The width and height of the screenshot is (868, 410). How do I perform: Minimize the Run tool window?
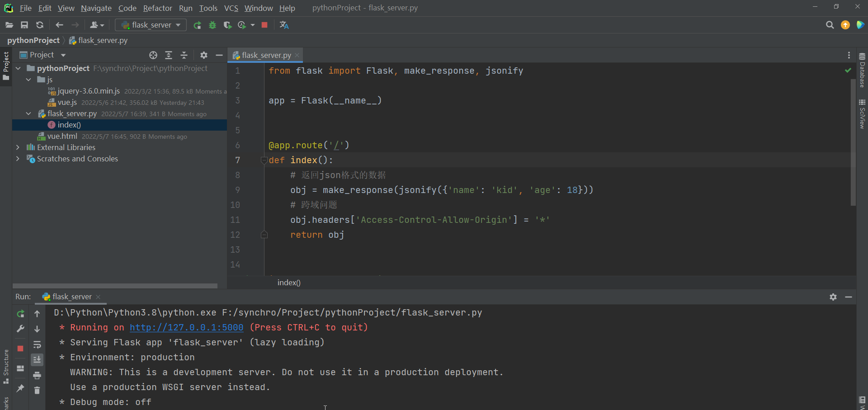tap(849, 297)
